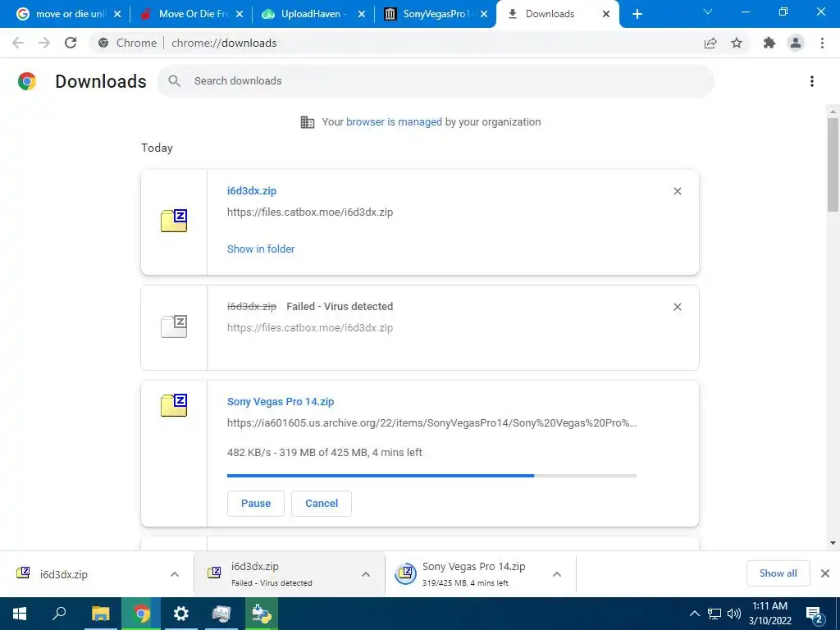Show i6d3dx.zip in folder

(261, 249)
